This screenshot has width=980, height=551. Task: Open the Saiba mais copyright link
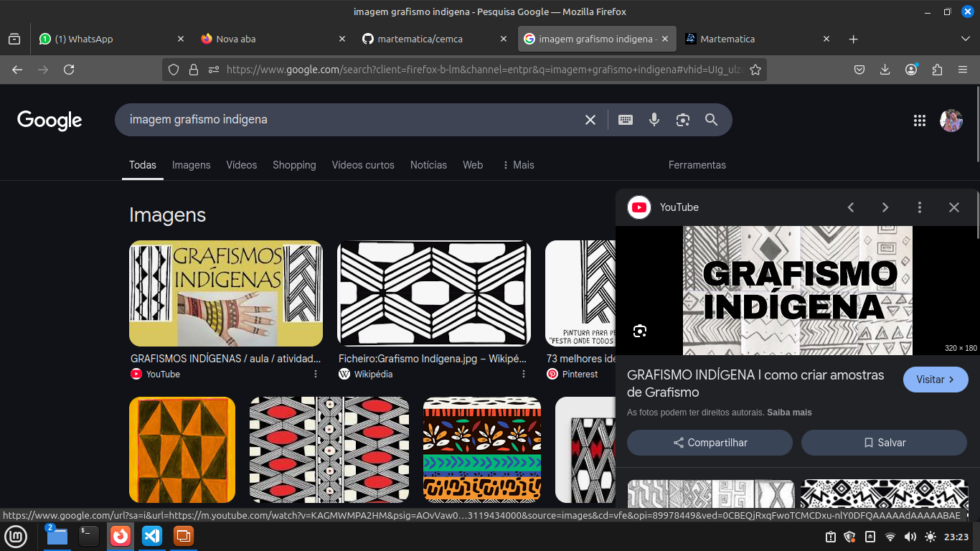pyautogui.click(x=789, y=413)
